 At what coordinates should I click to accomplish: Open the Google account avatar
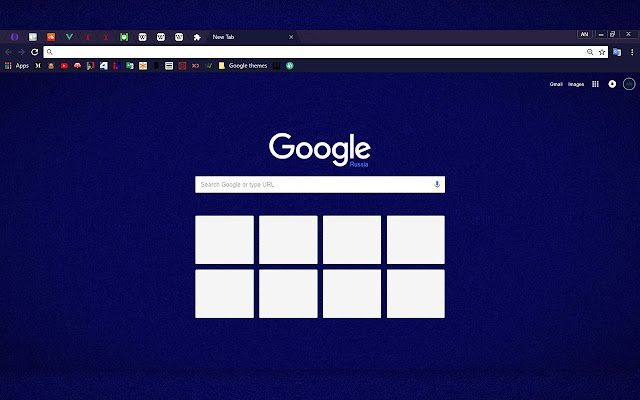[629, 84]
